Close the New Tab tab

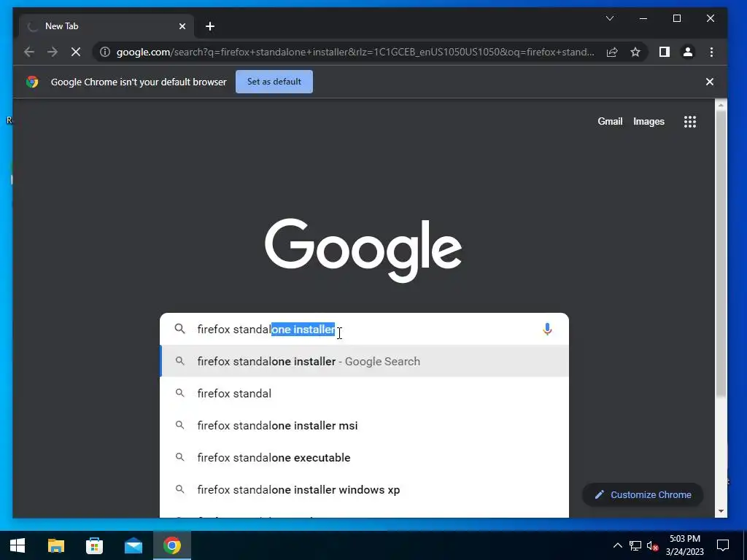coord(182,26)
